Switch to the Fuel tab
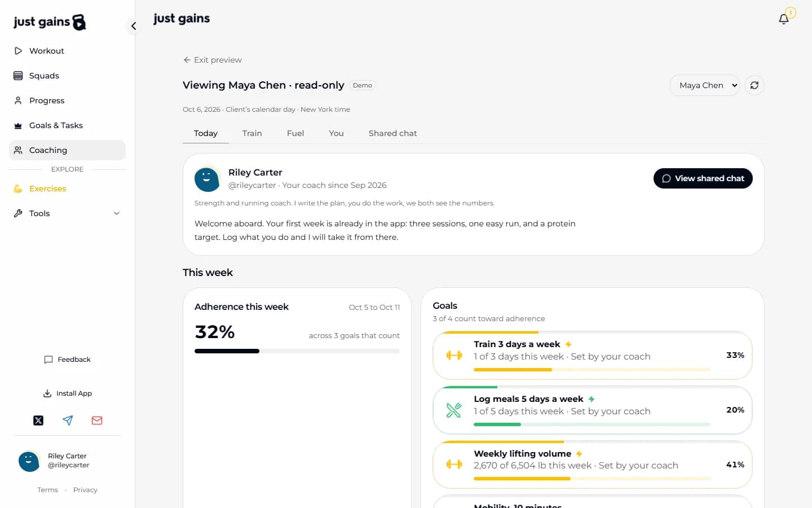 pos(295,133)
